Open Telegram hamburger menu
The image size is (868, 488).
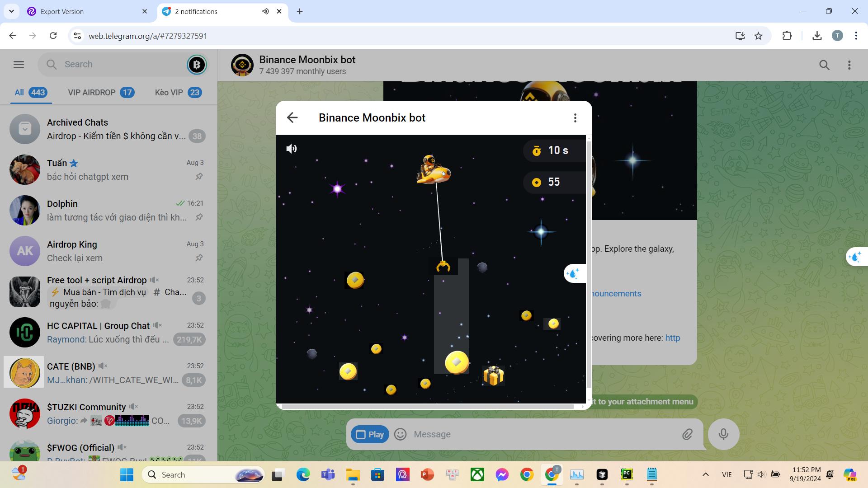[19, 65]
